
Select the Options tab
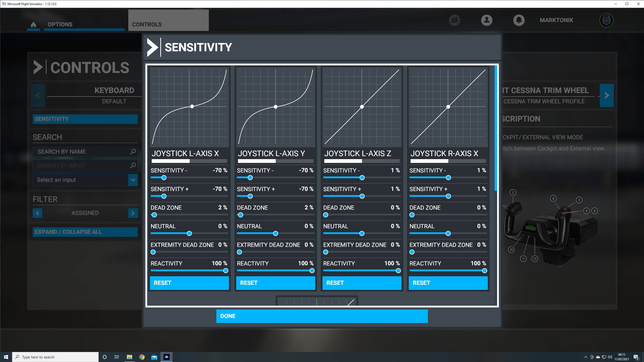click(60, 24)
